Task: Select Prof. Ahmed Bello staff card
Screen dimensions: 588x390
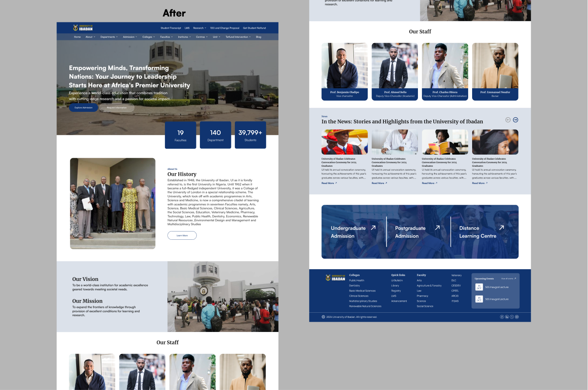Action: pos(395,71)
